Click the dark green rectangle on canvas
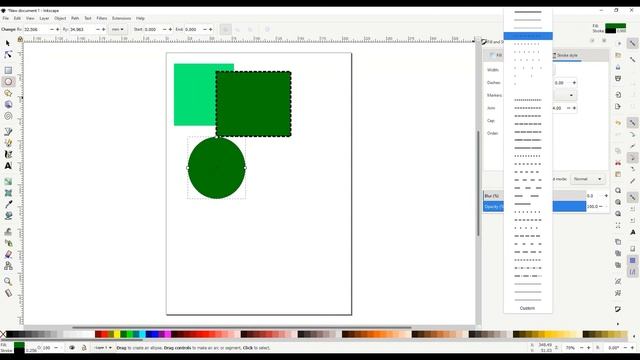 [x=253, y=104]
